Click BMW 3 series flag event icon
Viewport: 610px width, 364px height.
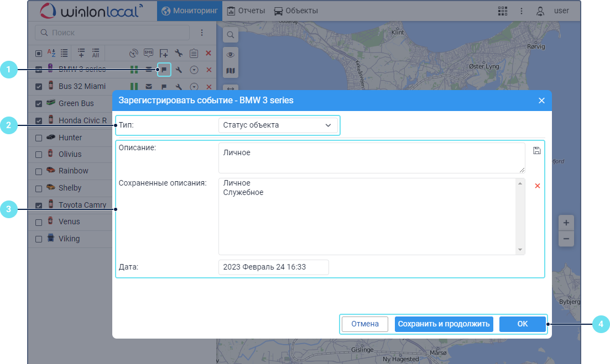164,70
